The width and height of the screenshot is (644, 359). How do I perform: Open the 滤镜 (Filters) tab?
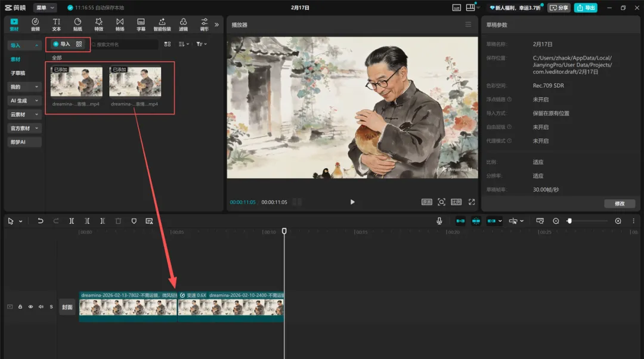183,24
